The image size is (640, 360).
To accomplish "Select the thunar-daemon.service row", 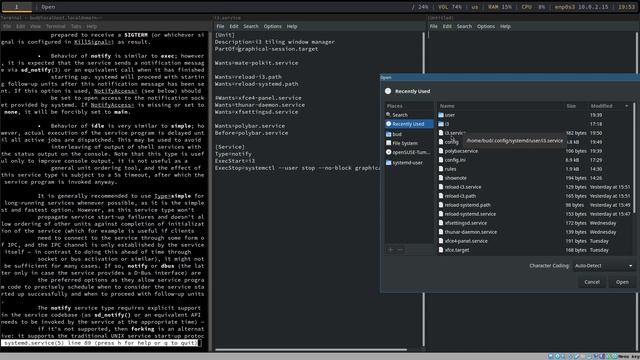I will coord(535,232).
